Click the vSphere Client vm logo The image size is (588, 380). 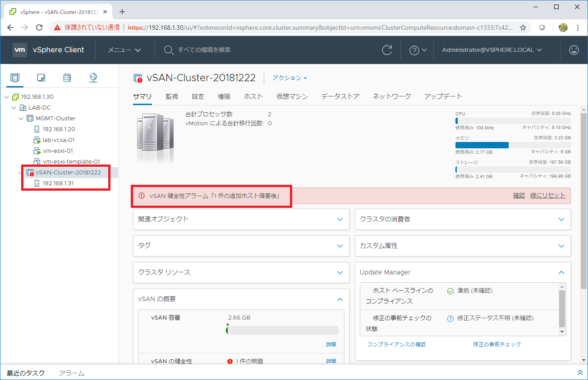pyautogui.click(x=20, y=50)
